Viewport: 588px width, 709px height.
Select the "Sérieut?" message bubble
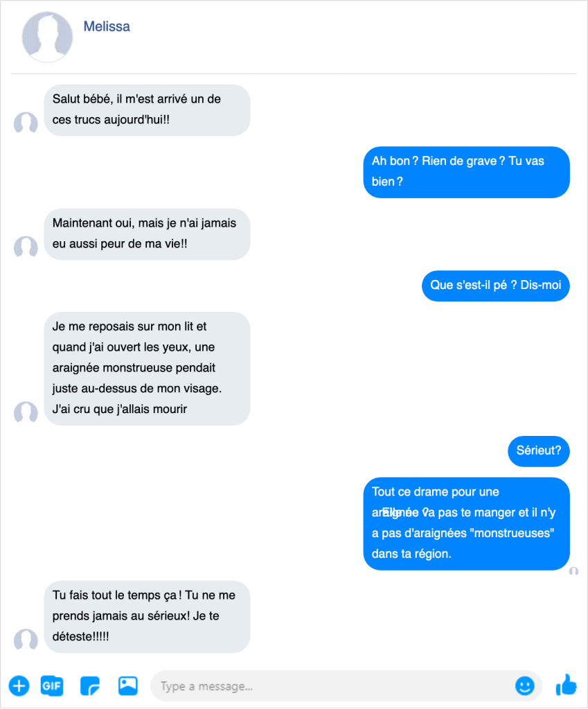pyautogui.click(x=538, y=451)
